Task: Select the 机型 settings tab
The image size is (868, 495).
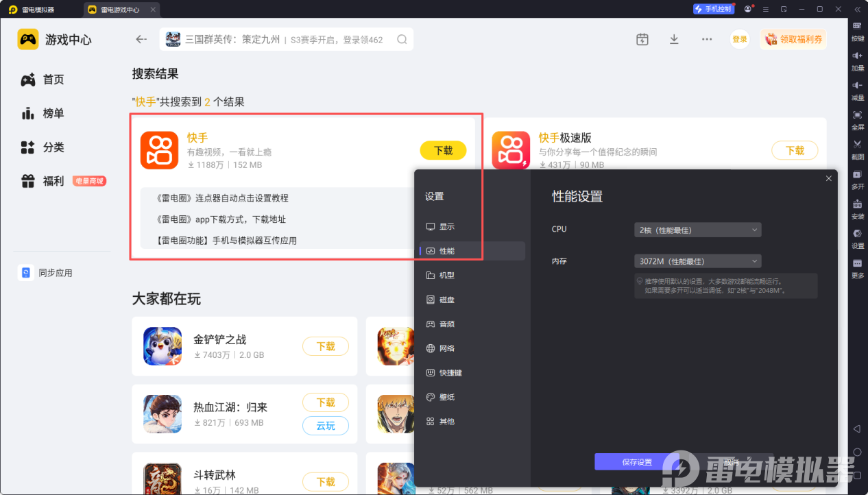Action: point(472,275)
